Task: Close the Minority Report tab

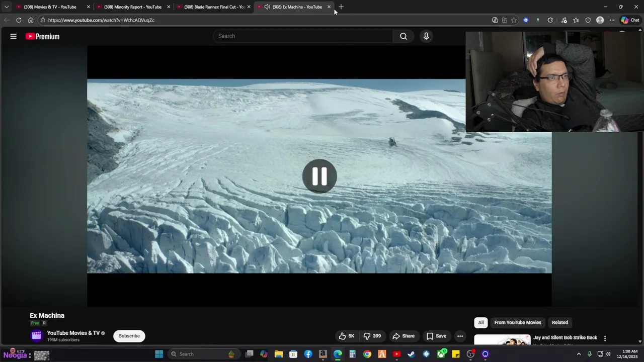Action: [169, 7]
